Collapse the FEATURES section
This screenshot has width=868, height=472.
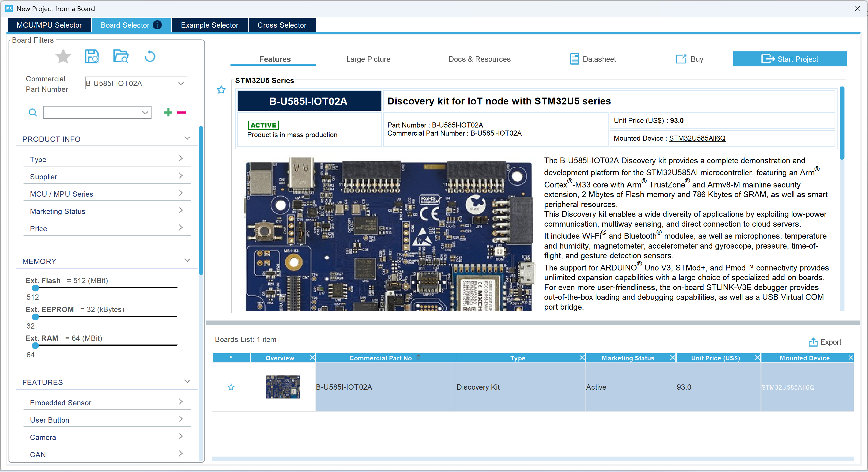tap(187, 382)
